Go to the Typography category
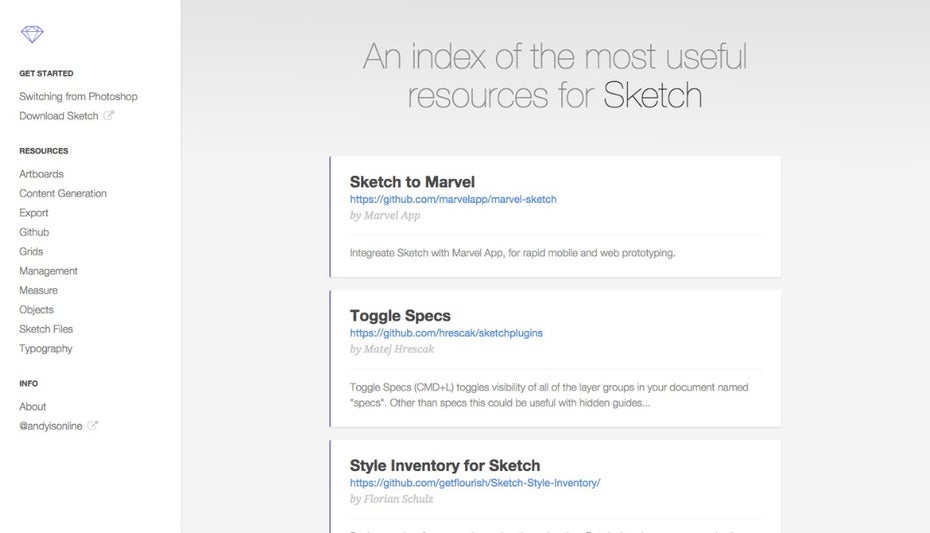 (x=46, y=349)
